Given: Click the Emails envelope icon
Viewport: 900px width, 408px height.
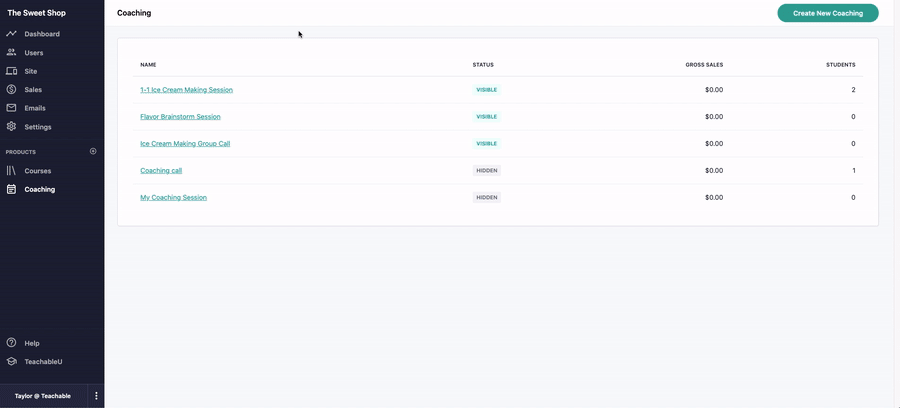Looking at the screenshot, I should click(x=11, y=108).
